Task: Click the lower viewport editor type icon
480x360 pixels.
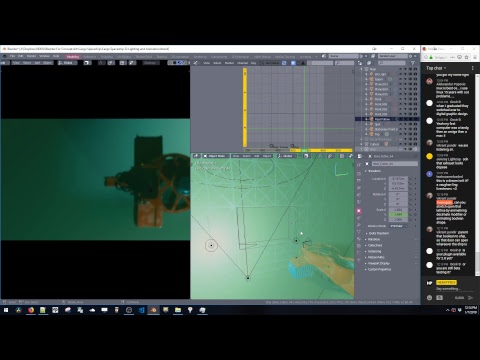Action: (x=196, y=156)
